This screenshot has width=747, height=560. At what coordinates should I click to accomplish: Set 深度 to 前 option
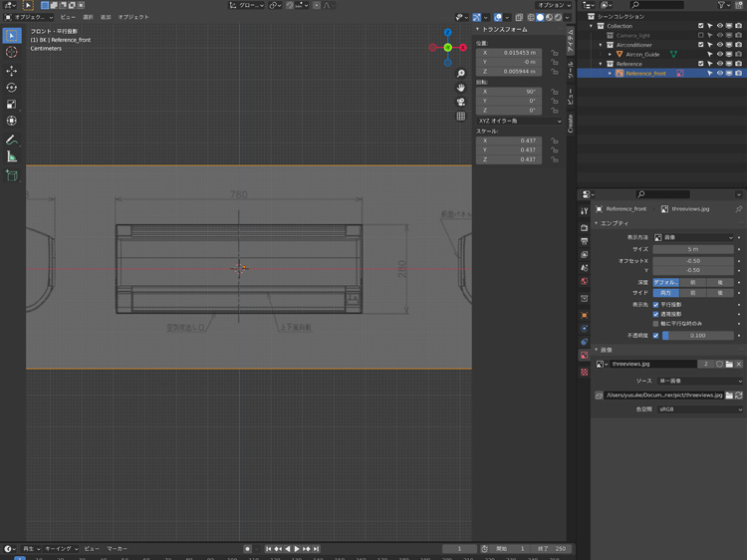pyautogui.click(x=693, y=282)
